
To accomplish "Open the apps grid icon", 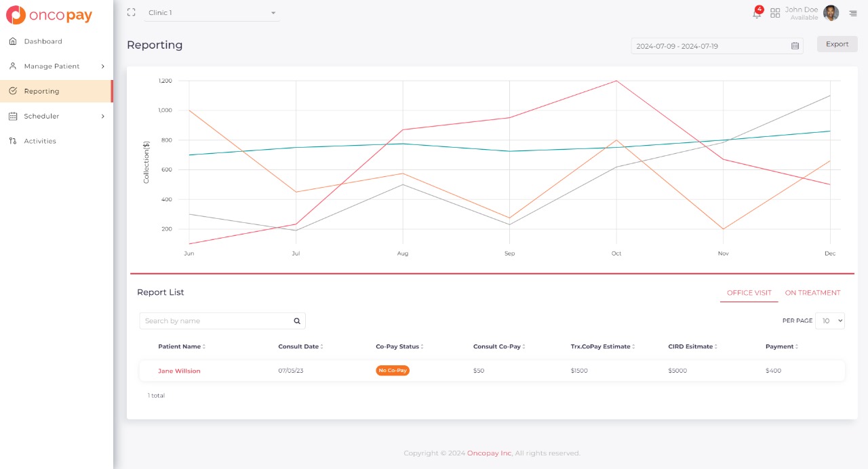I will (775, 13).
